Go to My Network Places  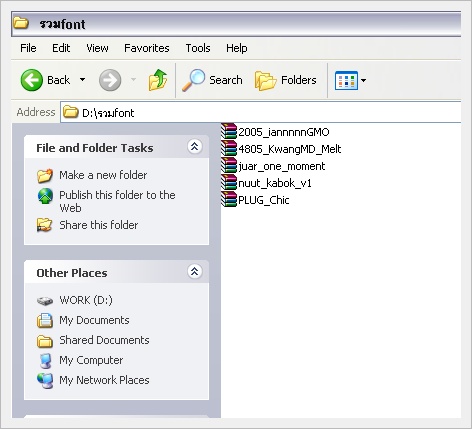point(104,380)
